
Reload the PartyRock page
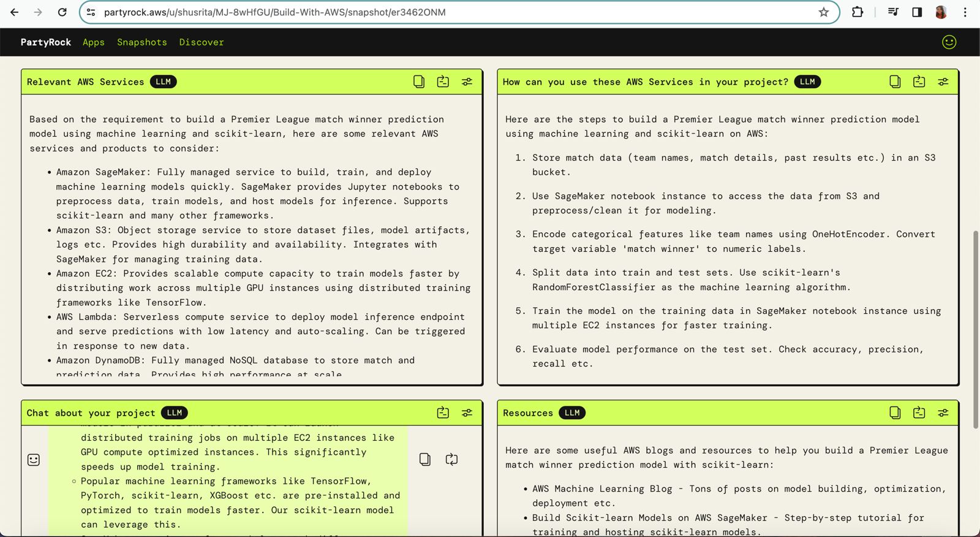click(x=62, y=12)
